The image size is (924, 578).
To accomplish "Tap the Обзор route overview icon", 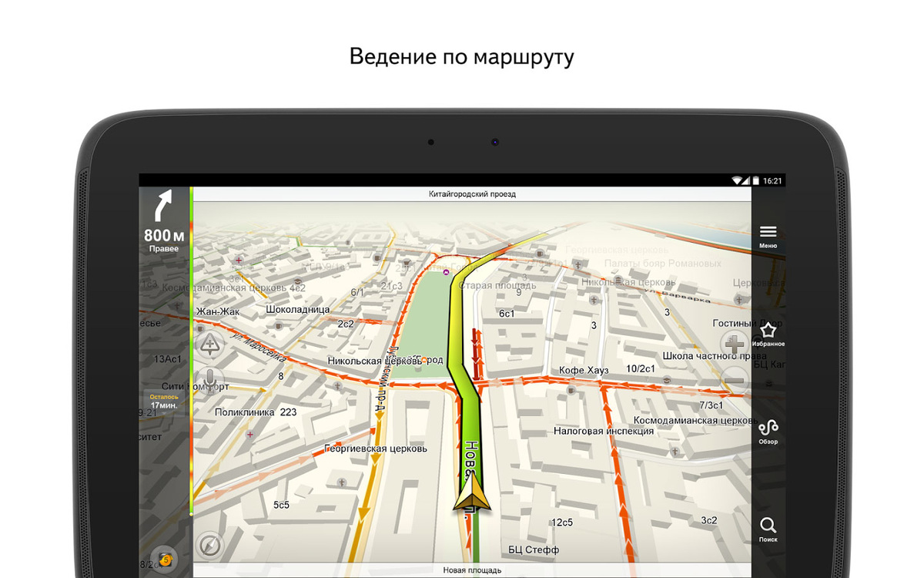I will tap(768, 432).
